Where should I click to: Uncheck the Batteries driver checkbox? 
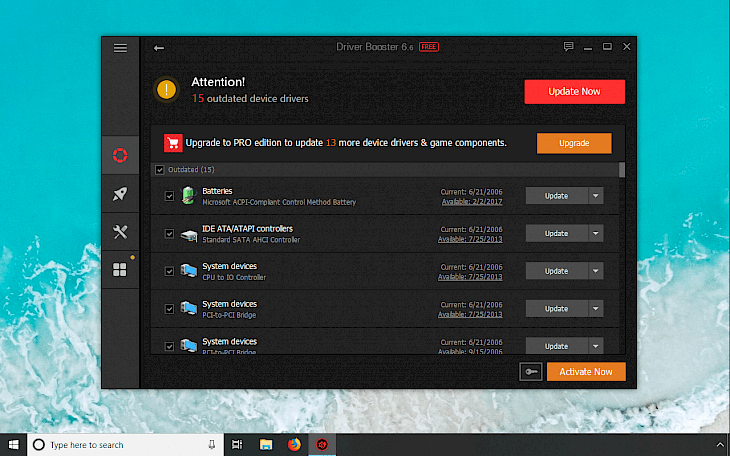pyautogui.click(x=169, y=196)
